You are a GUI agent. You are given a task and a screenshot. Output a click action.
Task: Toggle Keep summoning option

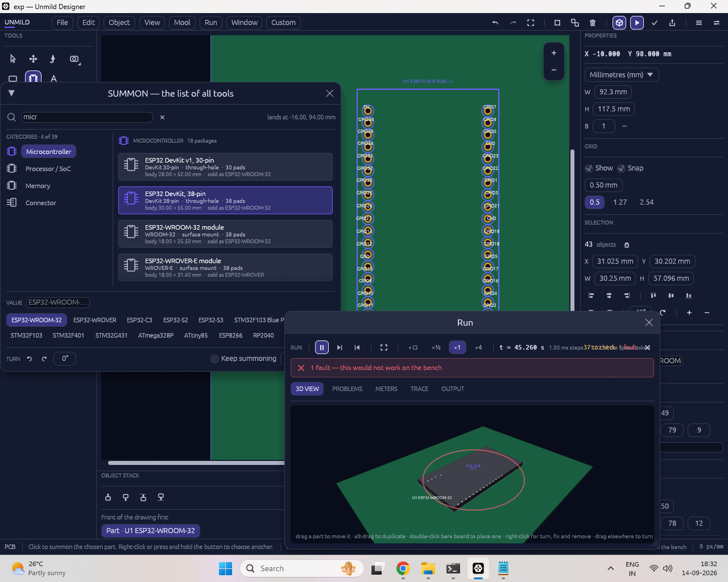click(x=214, y=359)
